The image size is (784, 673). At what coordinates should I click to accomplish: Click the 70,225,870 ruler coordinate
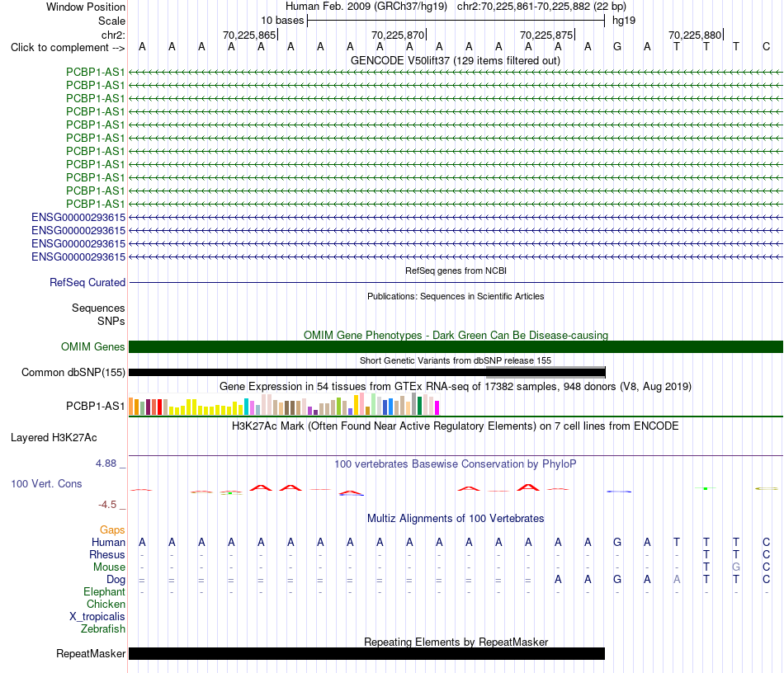pyautogui.click(x=398, y=35)
